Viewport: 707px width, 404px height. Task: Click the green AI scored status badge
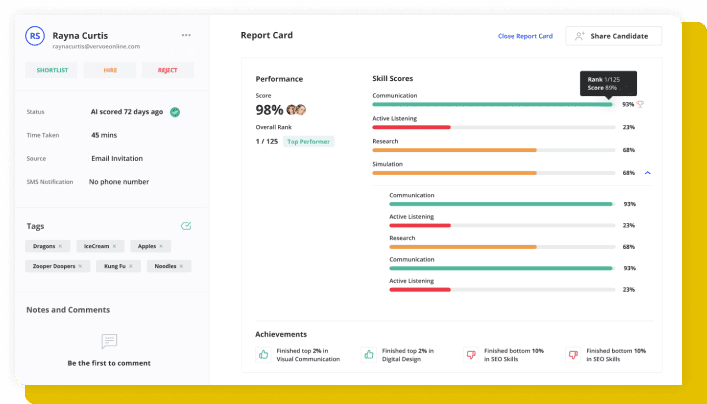[175, 112]
